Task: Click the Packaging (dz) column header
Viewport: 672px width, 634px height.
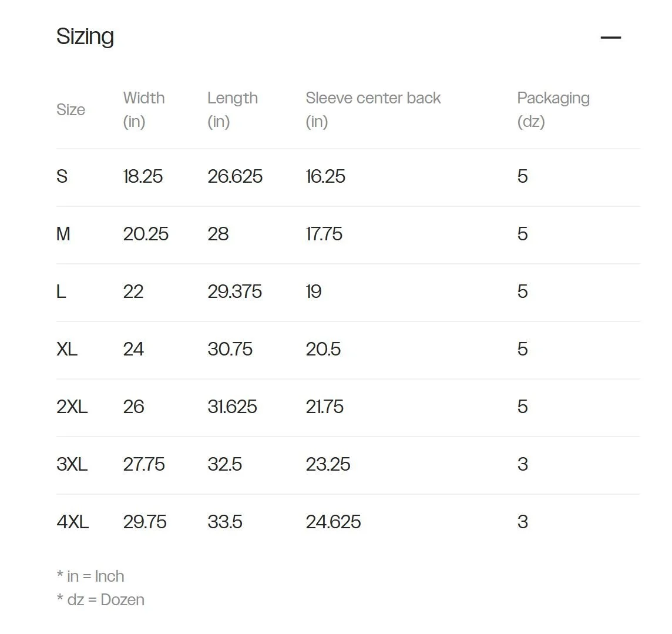Action: coord(553,110)
